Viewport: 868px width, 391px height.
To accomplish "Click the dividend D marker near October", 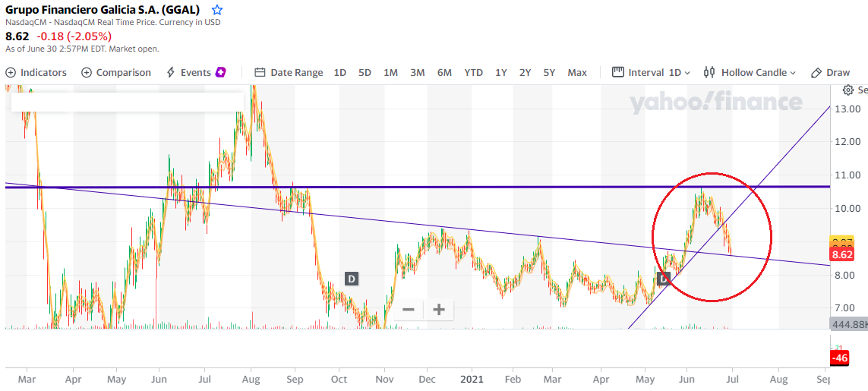I will pyautogui.click(x=352, y=279).
